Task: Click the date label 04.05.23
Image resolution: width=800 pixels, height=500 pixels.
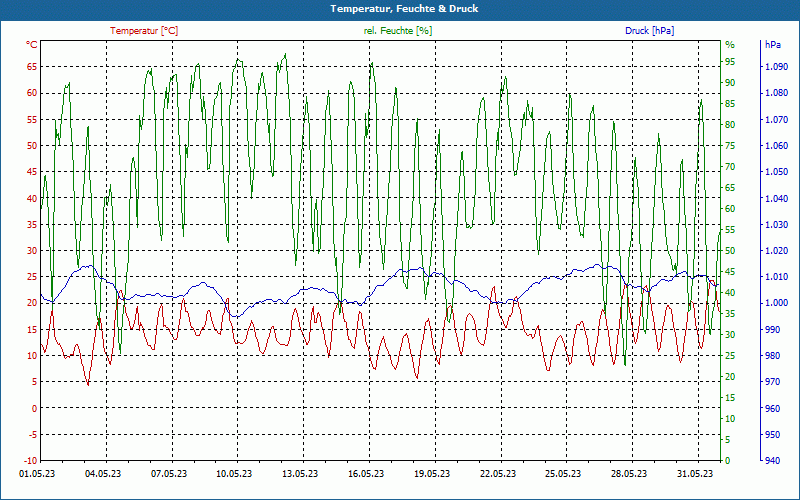Action: (x=103, y=474)
